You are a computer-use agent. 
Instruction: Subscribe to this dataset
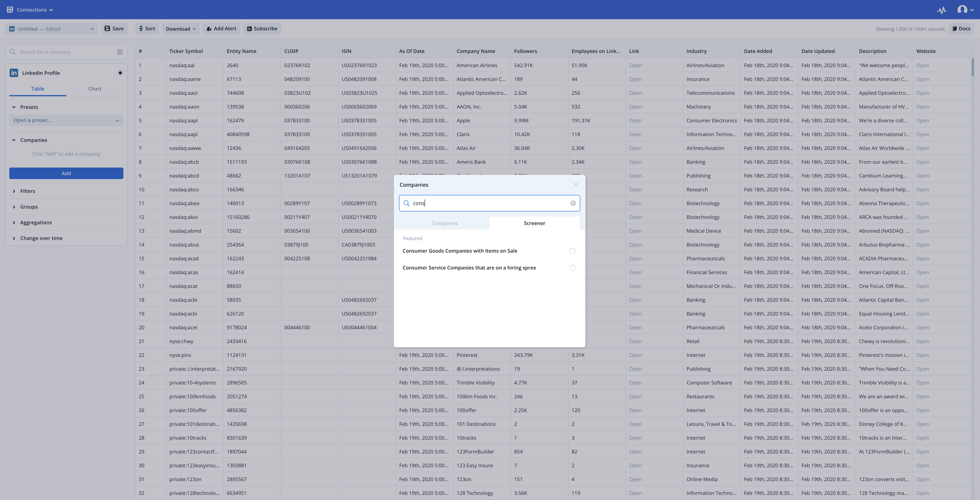(262, 29)
